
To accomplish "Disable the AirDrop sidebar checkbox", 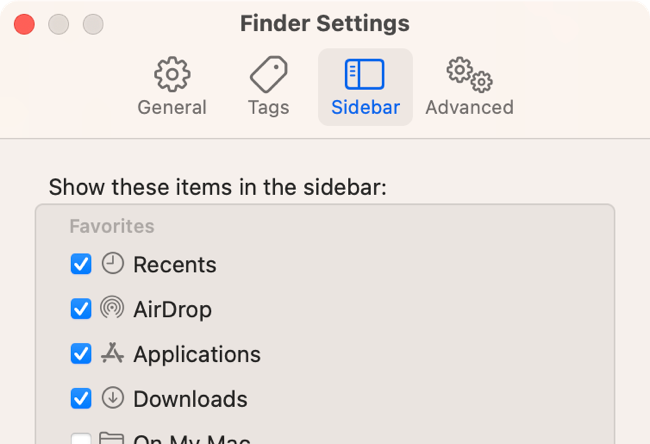I will [x=81, y=309].
